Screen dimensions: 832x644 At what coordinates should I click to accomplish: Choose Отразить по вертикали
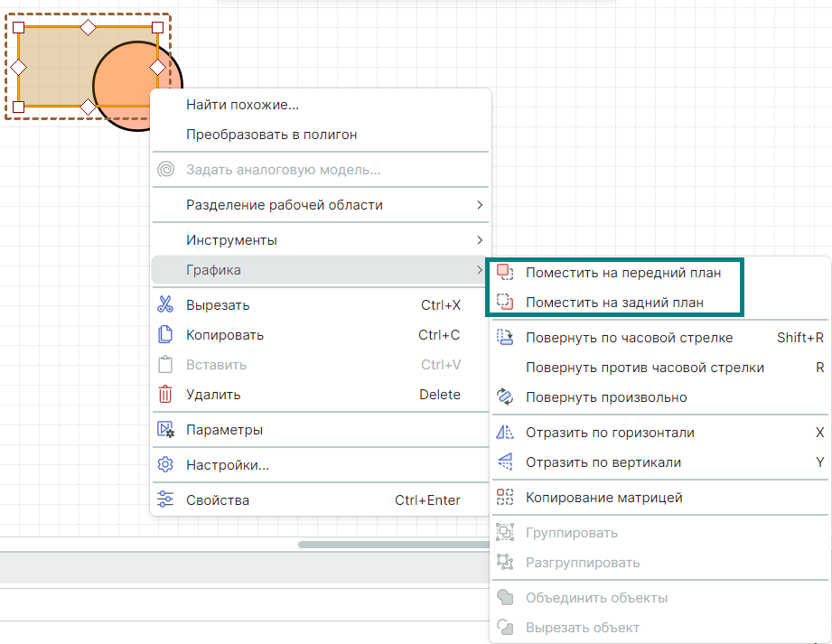click(603, 462)
